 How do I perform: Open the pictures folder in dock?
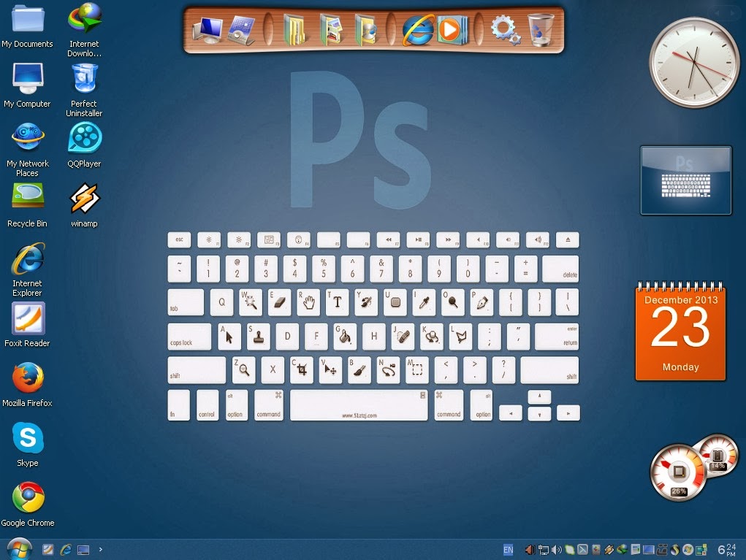point(332,30)
